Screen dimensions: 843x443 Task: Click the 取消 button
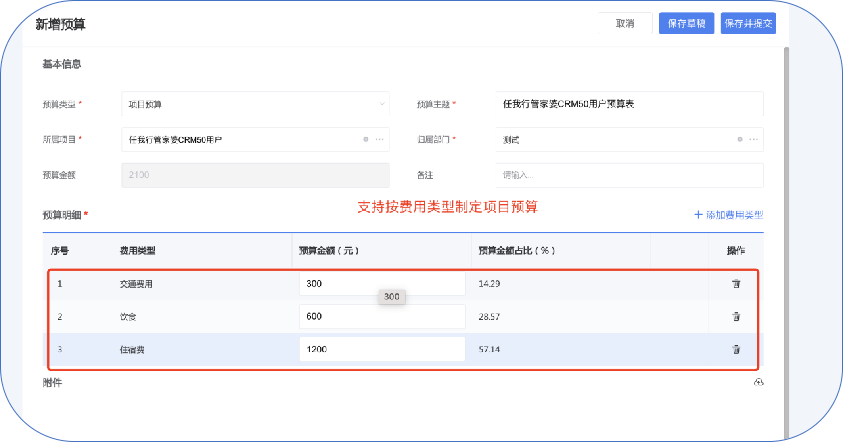(626, 23)
